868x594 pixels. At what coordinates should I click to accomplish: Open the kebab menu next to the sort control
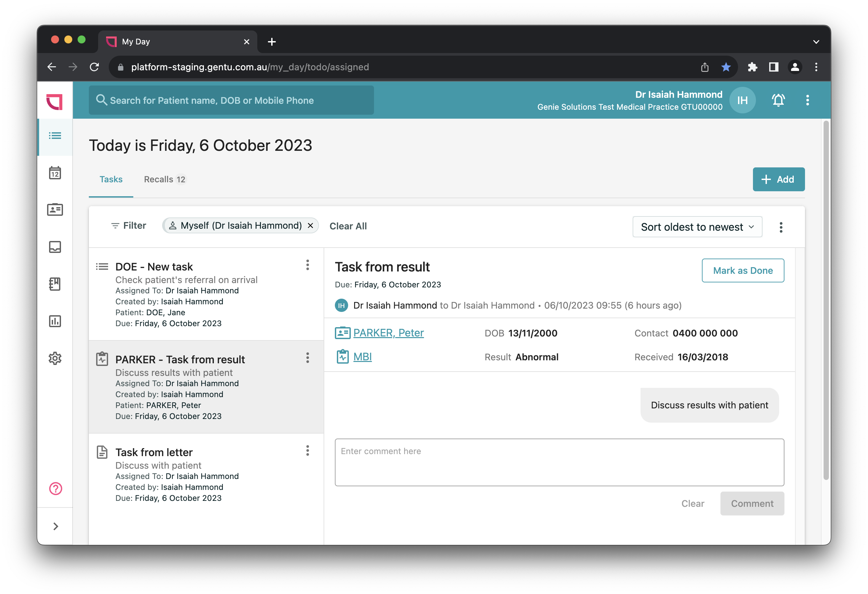[780, 227]
